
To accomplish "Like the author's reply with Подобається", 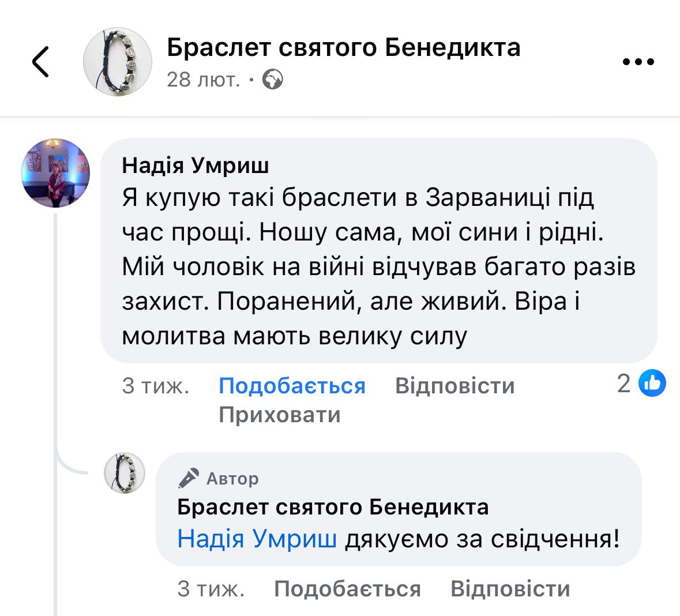I will [x=347, y=588].
